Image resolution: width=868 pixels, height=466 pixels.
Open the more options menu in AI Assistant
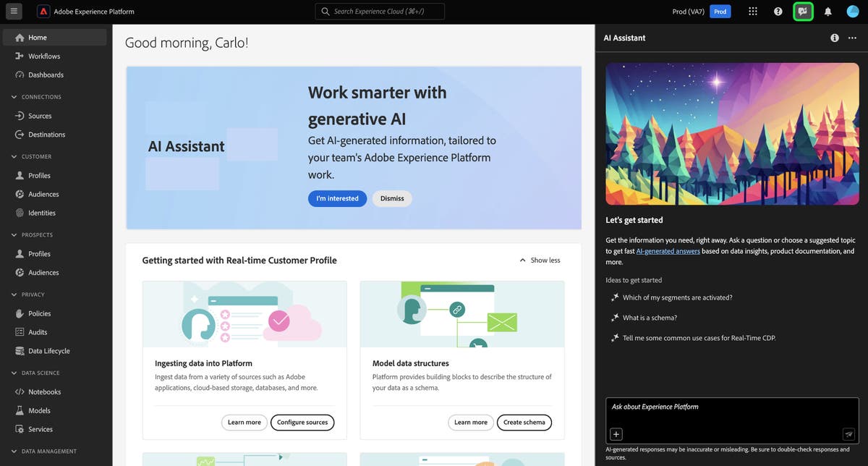coord(852,38)
